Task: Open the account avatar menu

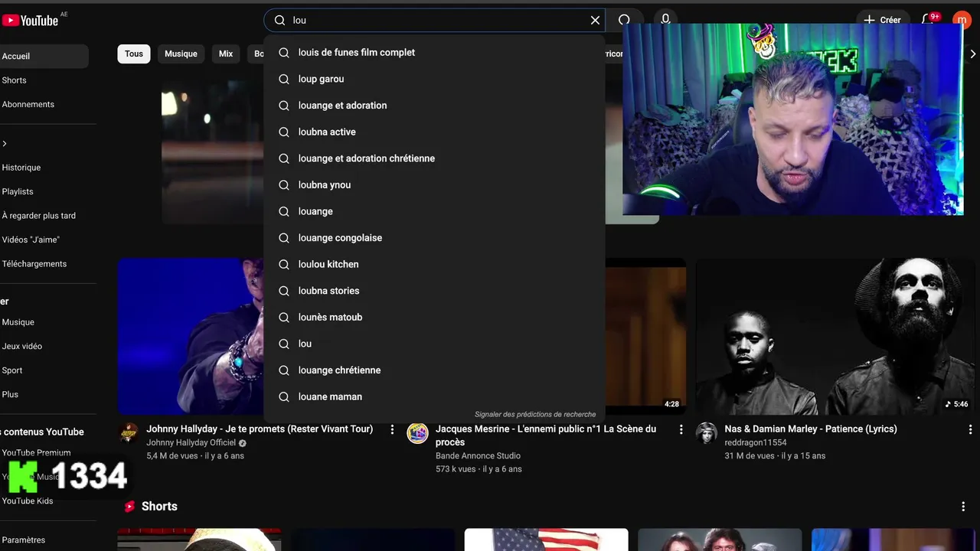Action: click(x=962, y=20)
